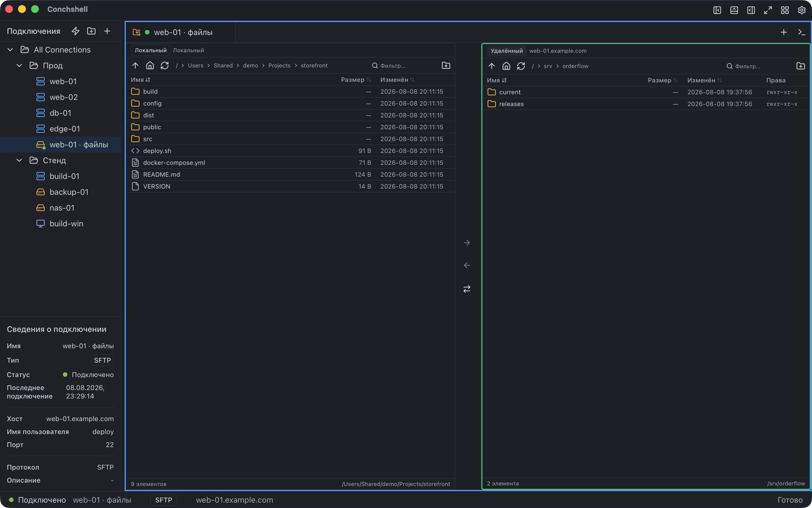Viewport: 812px width, 508px height.
Task: Select the current folder in remote pane
Action: 646,92
